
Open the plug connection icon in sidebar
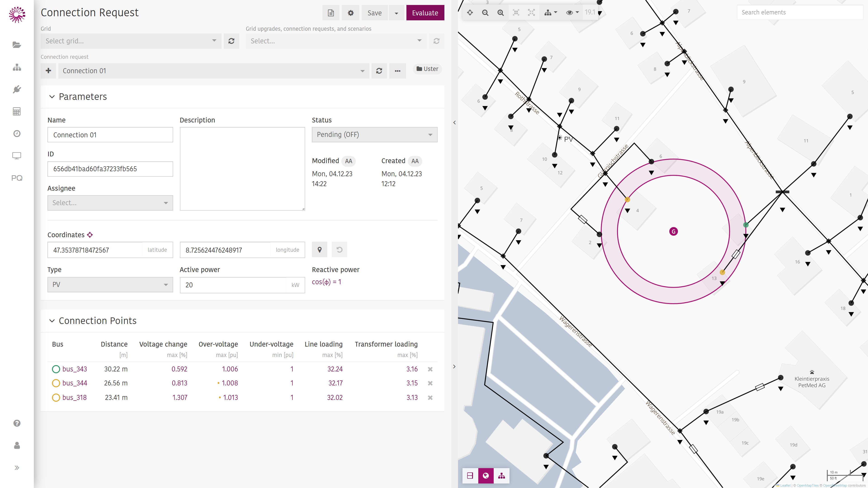click(x=17, y=89)
